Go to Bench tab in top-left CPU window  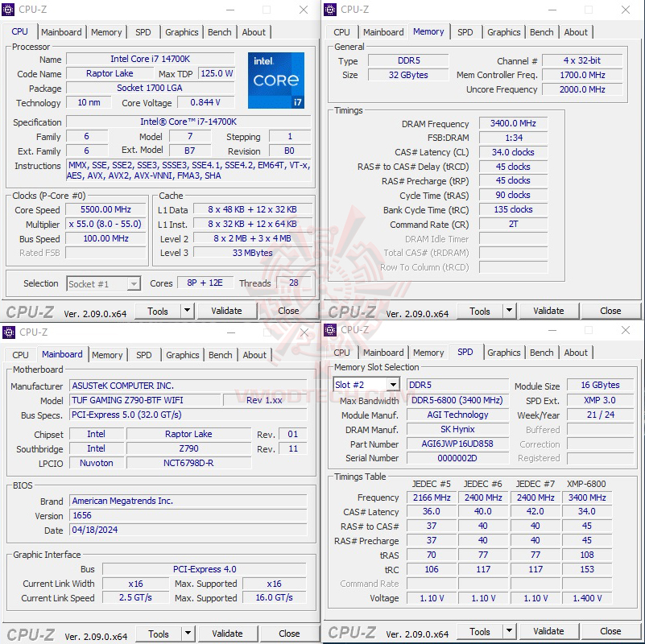[220, 32]
